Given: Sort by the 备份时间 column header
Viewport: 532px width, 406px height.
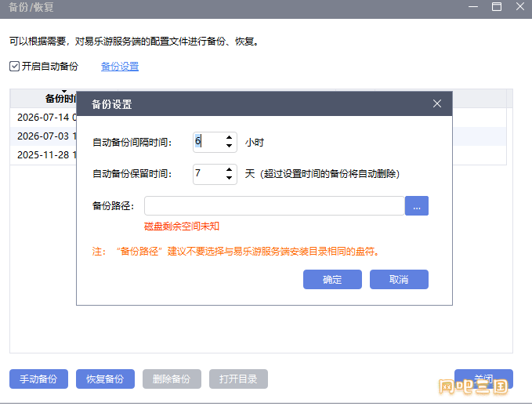Looking at the screenshot, I should coord(60,99).
